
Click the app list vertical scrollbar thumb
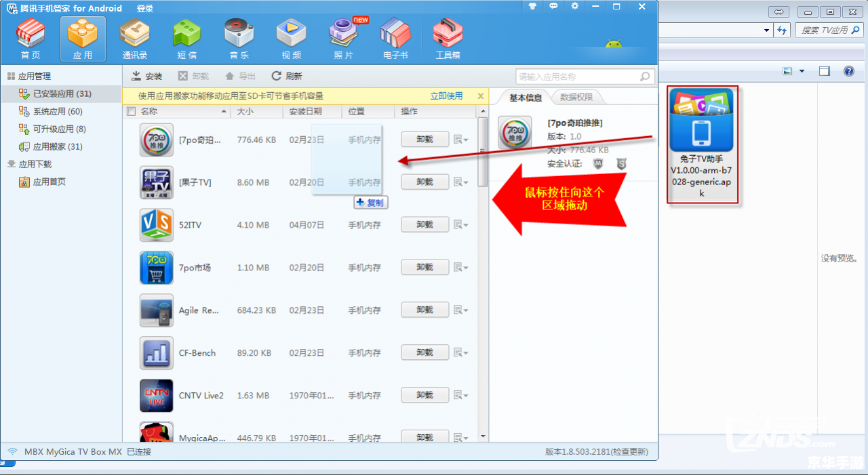(483, 152)
